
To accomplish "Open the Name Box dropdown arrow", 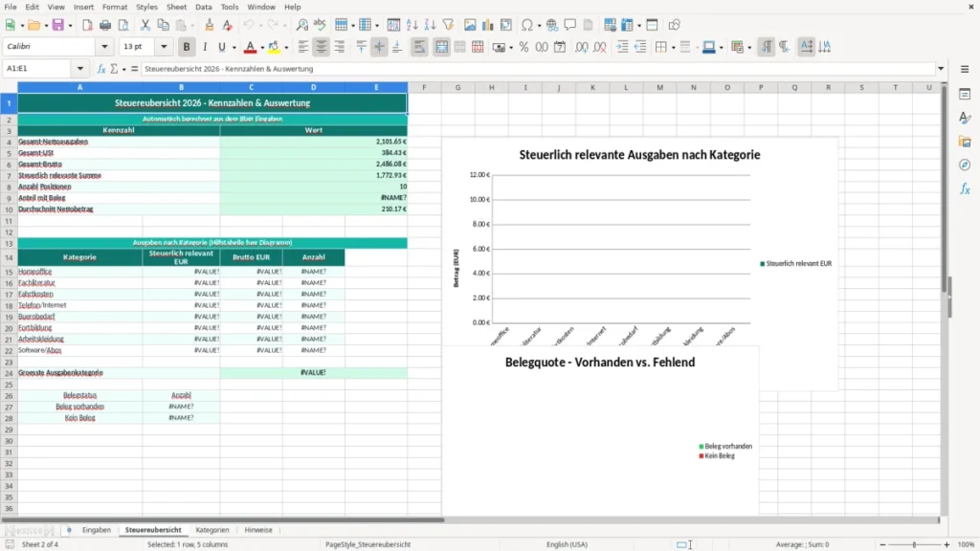I will 80,69.
